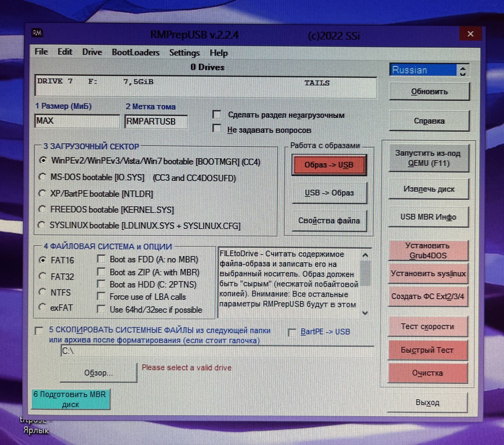Click 'Запустить из-под QEMU (F11)' button
The image size is (504, 445).
click(429, 158)
